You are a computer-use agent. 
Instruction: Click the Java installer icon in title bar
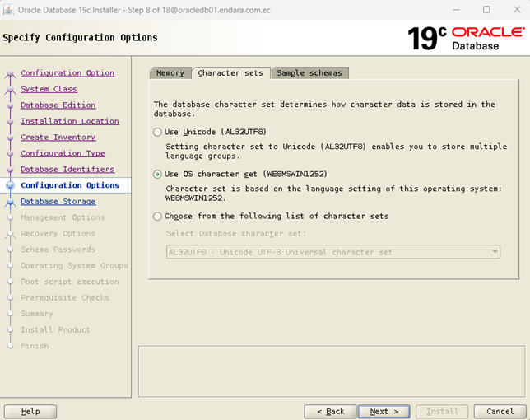tap(8, 10)
